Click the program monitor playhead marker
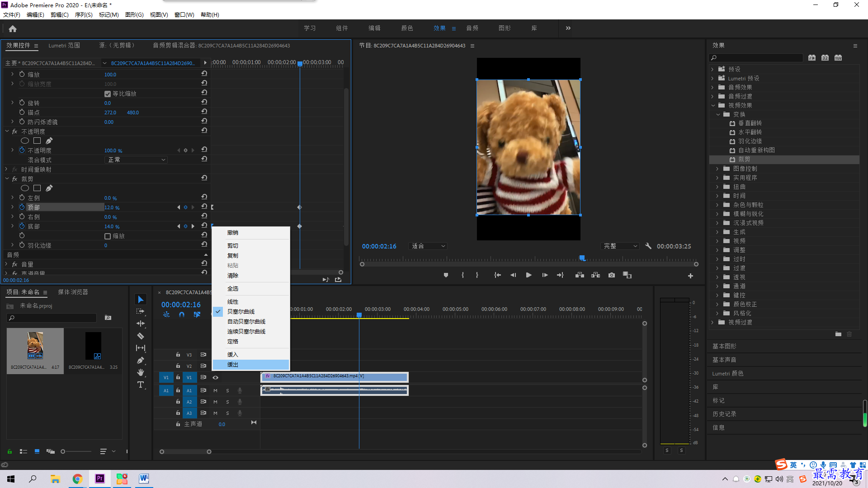This screenshot has width=868, height=488. [x=582, y=258]
